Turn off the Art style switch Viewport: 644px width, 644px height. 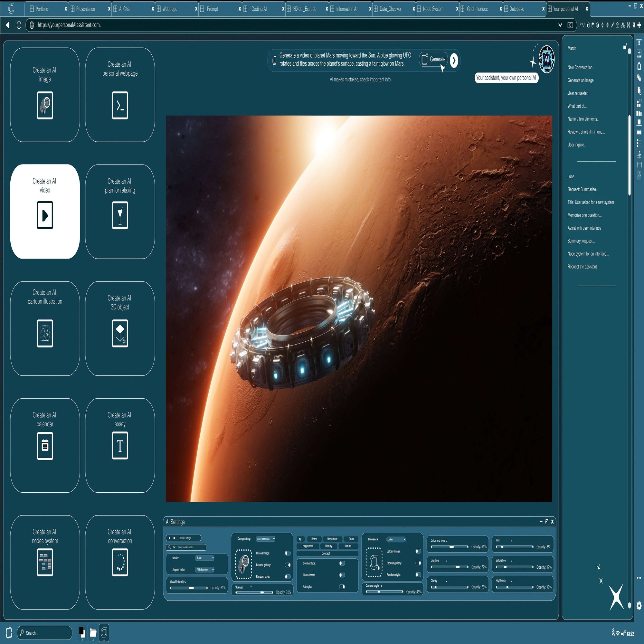tap(342, 587)
